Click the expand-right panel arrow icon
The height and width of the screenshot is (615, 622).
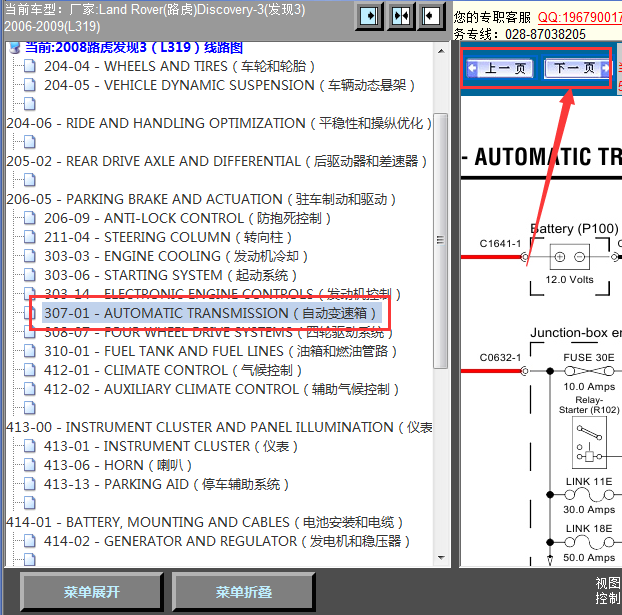[369, 16]
